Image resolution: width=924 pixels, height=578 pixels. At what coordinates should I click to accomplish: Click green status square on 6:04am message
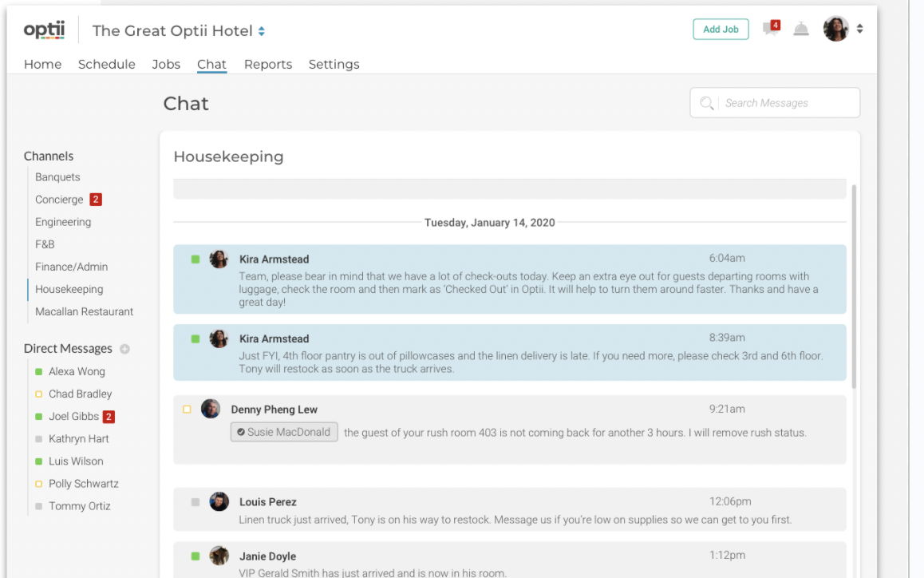coord(195,259)
